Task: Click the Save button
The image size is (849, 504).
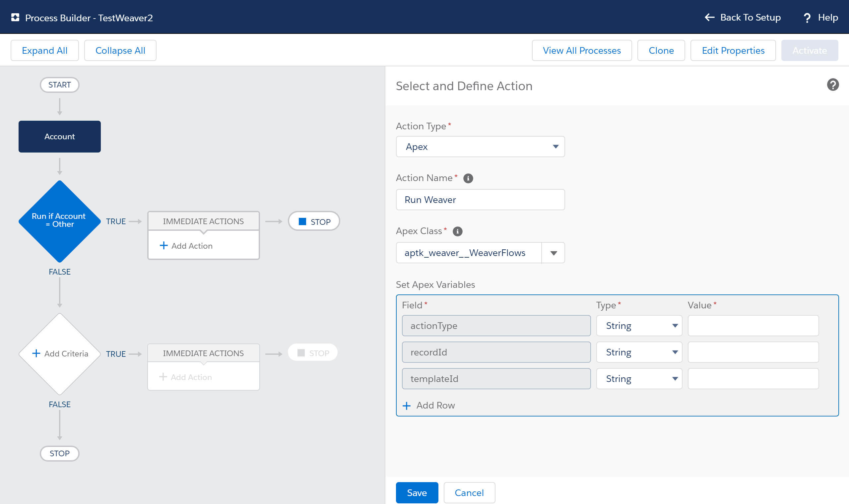Action: point(417,492)
